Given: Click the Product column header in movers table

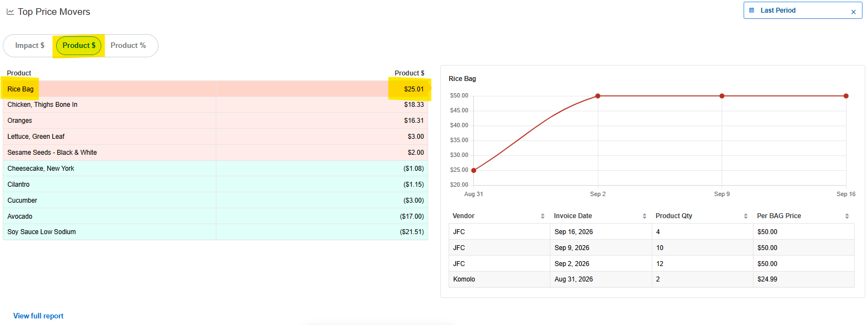Looking at the screenshot, I should click(19, 73).
